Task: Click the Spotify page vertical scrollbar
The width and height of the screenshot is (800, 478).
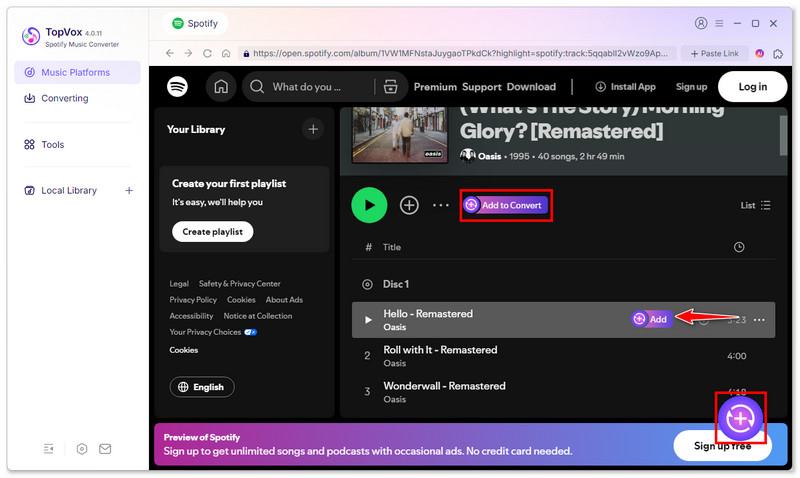Action: pos(783,136)
